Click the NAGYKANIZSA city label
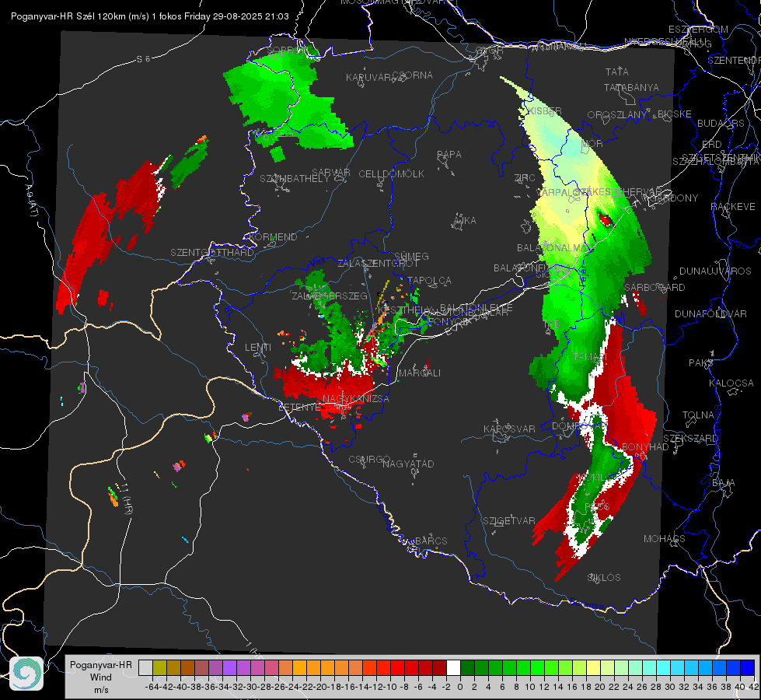The image size is (761, 700). point(356,399)
